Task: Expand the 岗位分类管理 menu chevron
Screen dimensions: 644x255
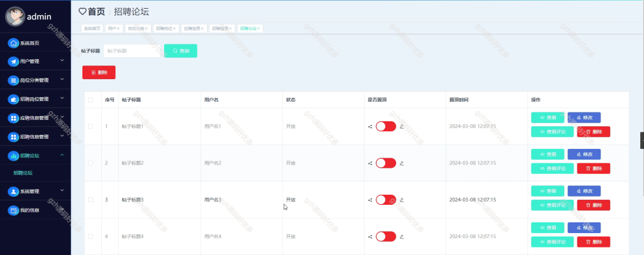Action: [x=62, y=79]
